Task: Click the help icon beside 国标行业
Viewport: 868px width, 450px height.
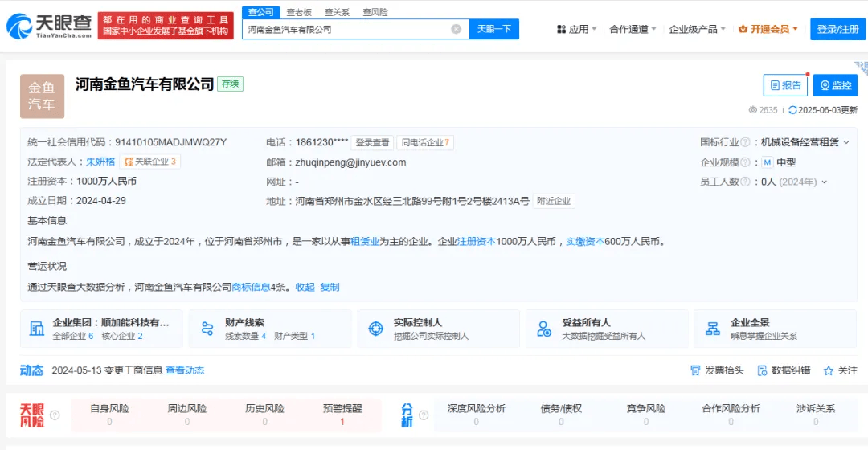Action: click(x=745, y=142)
